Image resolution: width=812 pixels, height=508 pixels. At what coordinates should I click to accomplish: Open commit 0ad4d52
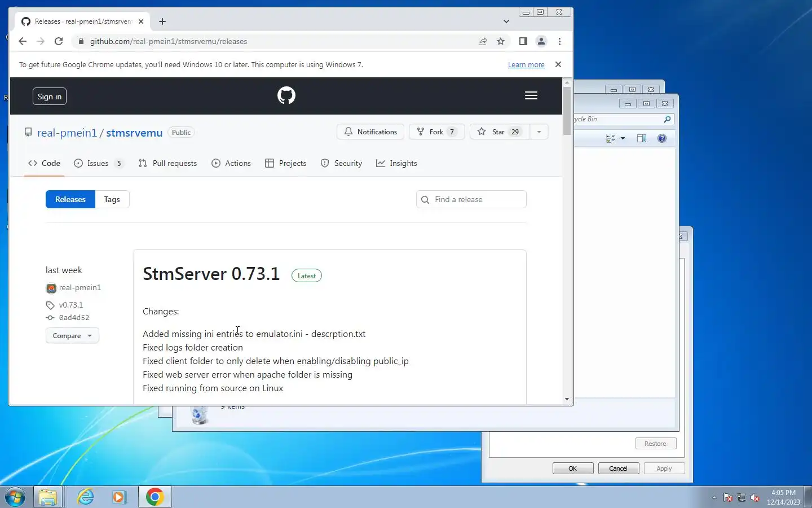click(x=74, y=318)
